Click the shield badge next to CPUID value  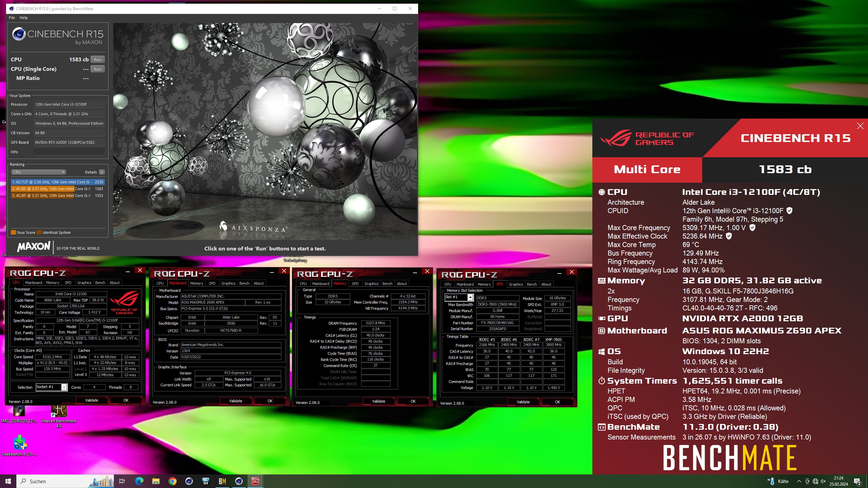tap(789, 210)
